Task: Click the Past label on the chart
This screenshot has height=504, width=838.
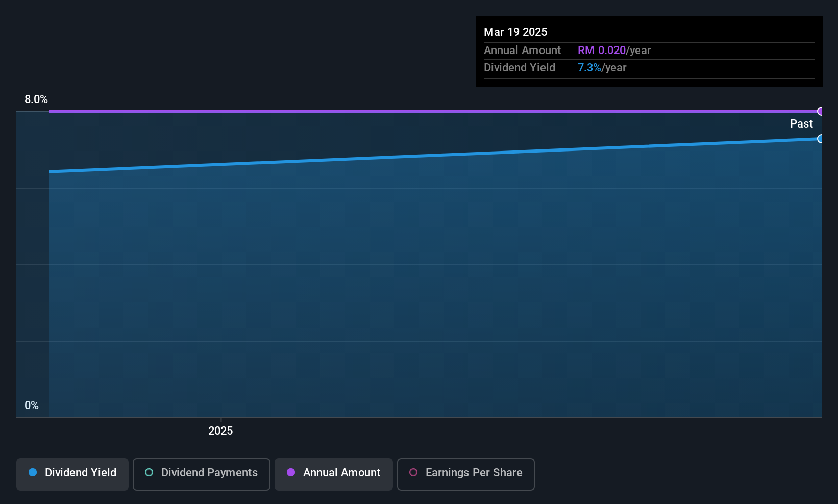Action: coord(801,123)
